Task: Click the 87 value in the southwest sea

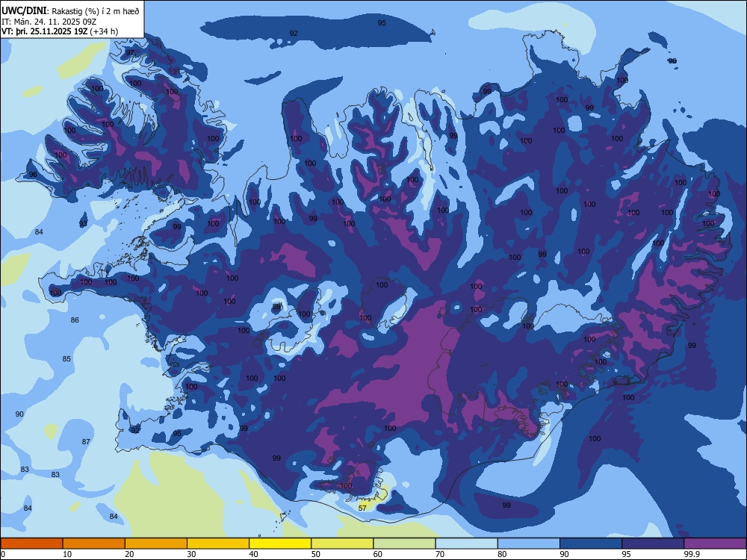Action: [x=86, y=442]
